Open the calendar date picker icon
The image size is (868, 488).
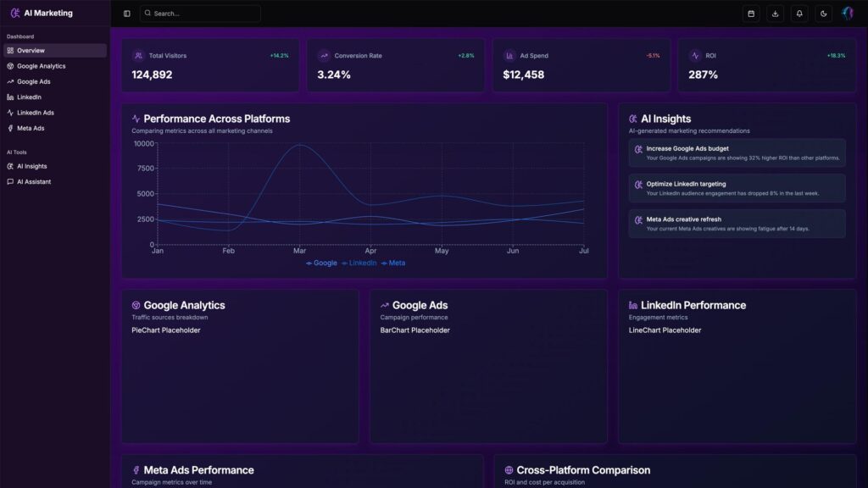[751, 14]
